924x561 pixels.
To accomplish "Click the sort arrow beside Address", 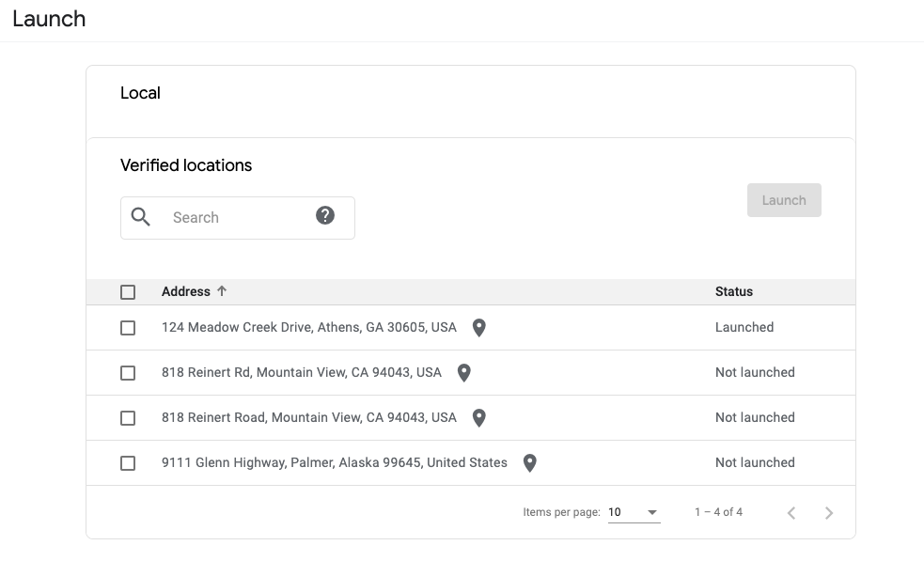I will [222, 291].
